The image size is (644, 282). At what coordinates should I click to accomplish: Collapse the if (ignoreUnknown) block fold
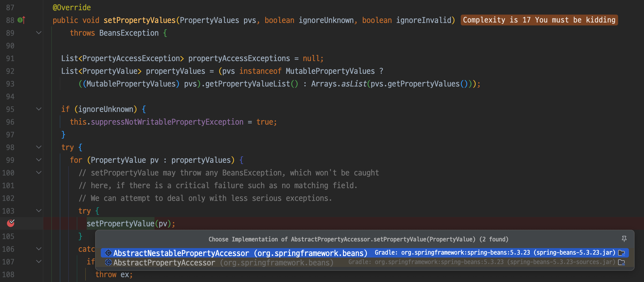[x=39, y=109]
